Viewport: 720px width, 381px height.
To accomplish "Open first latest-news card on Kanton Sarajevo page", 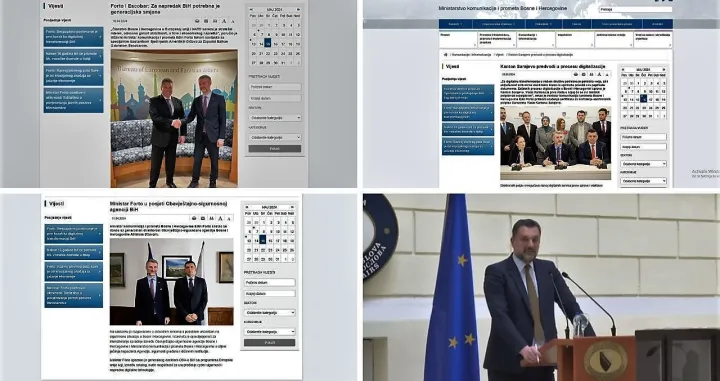I will tap(468, 93).
